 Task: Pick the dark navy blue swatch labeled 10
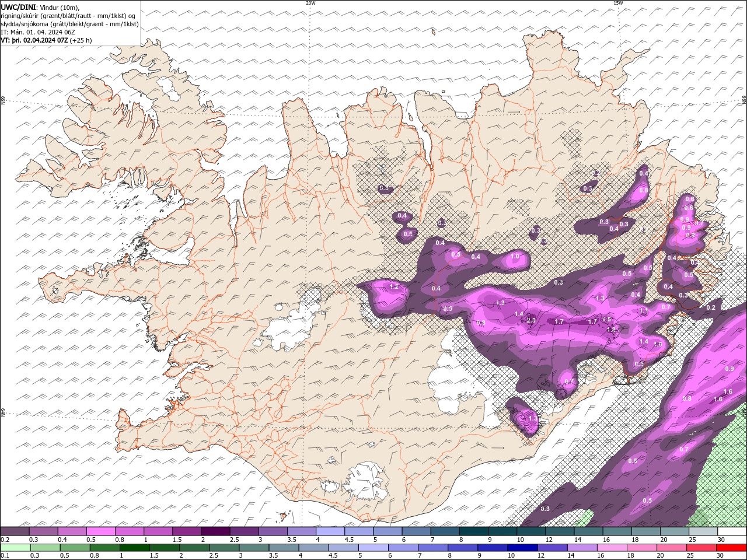click(522, 548)
